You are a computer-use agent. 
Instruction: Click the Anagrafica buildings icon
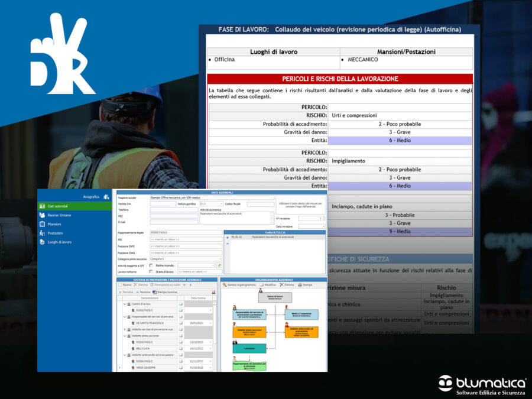pyautogui.click(x=106, y=197)
